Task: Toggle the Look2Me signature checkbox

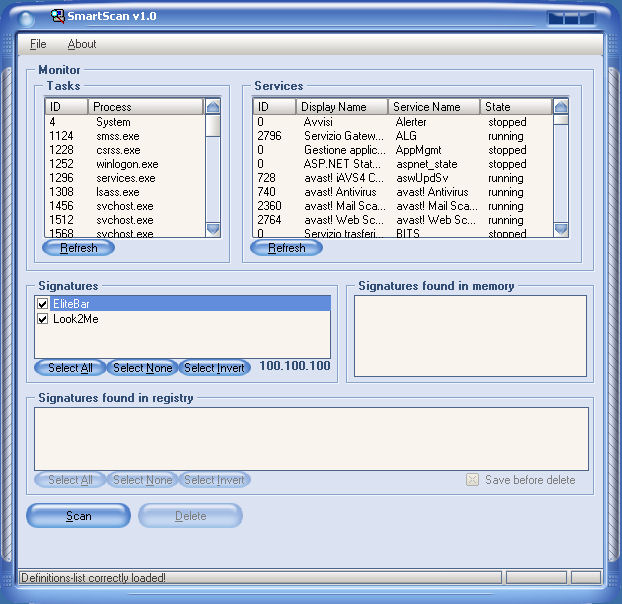Action: pyautogui.click(x=42, y=319)
